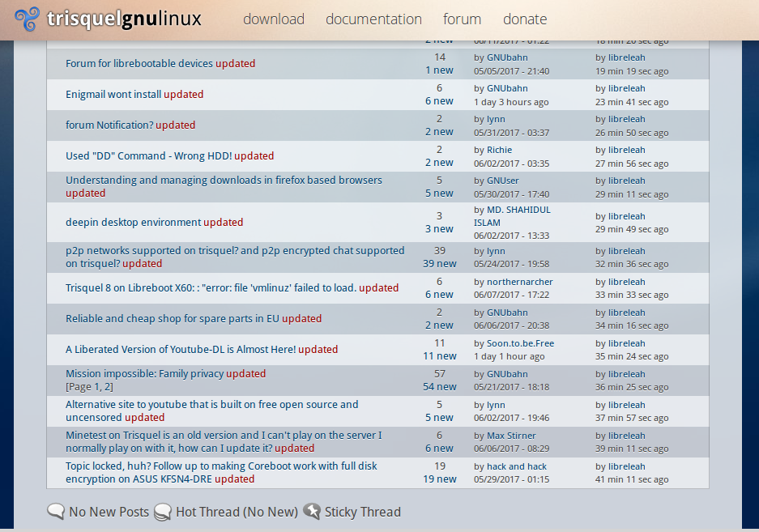
Task: Click the No New Posts speech bubble icon
Action: click(56, 512)
